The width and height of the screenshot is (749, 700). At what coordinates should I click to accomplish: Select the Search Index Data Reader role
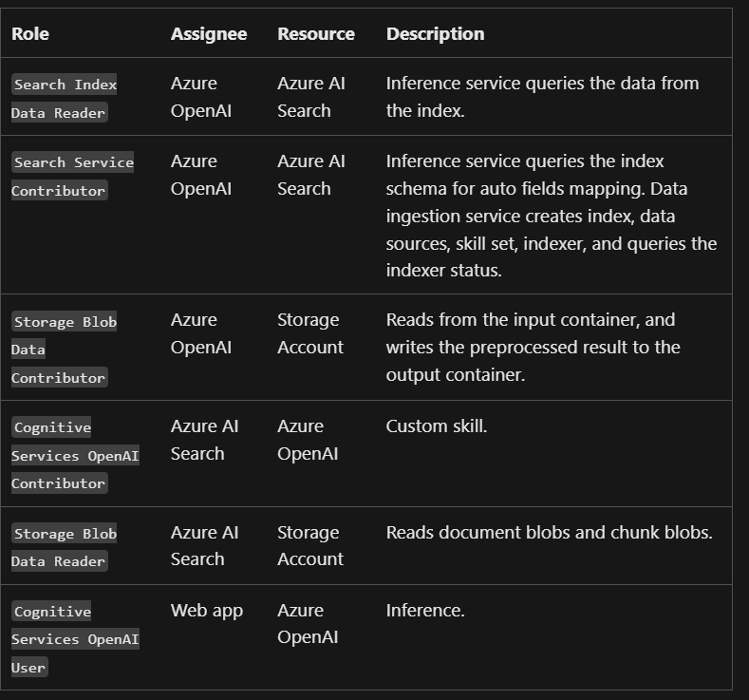(x=64, y=99)
